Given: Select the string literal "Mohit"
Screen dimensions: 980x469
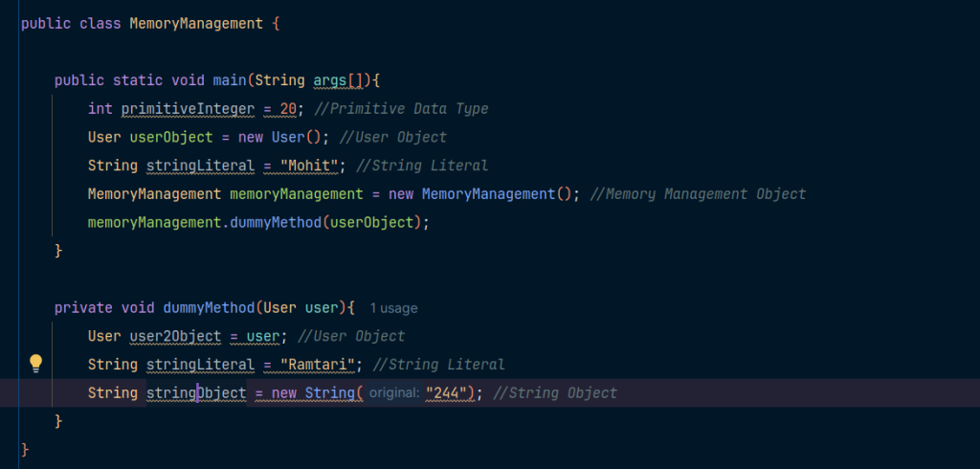Looking at the screenshot, I should pyautogui.click(x=309, y=166).
